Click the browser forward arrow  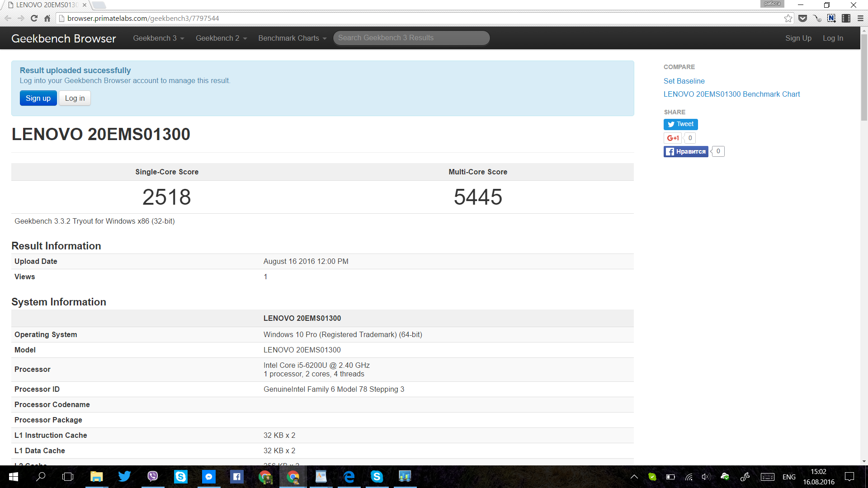(21, 19)
